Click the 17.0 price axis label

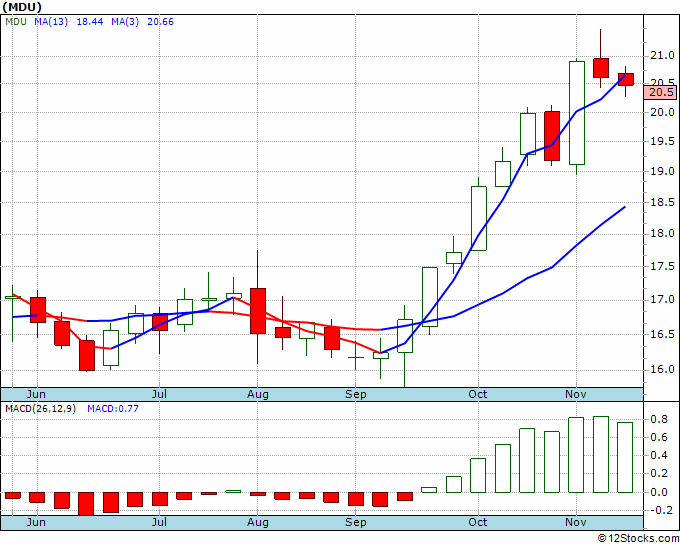(662, 300)
